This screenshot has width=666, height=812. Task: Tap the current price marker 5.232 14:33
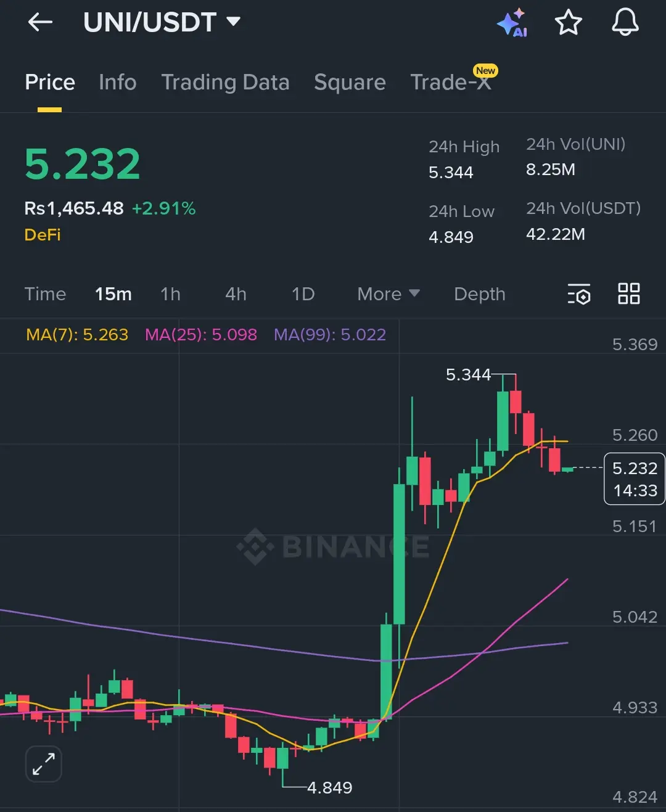[x=635, y=479]
